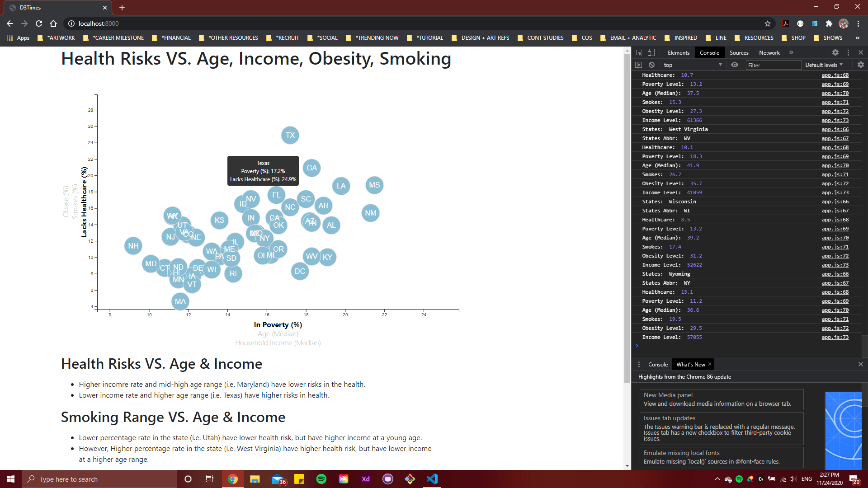The width and height of the screenshot is (868, 488).
Task: Reload the localhost page
Action: (x=39, y=23)
